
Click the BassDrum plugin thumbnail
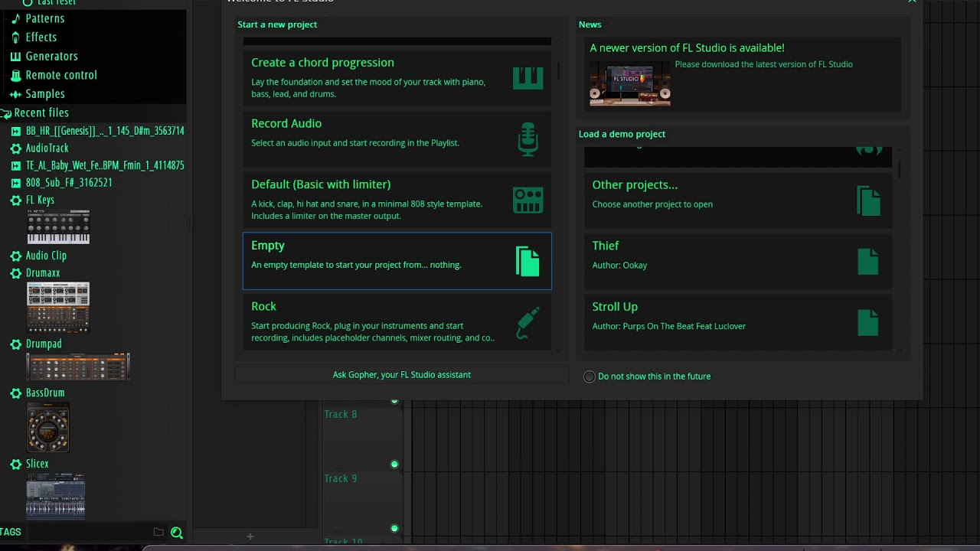coord(47,428)
